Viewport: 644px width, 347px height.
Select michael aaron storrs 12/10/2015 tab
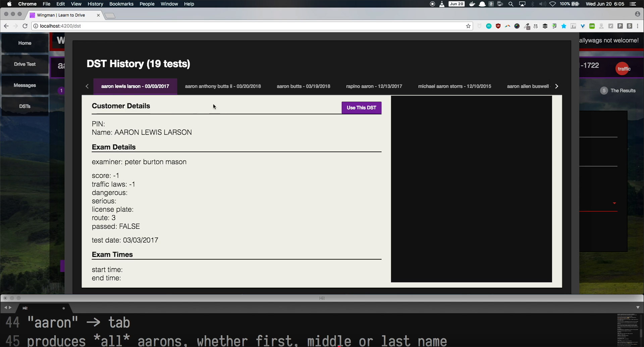point(454,86)
